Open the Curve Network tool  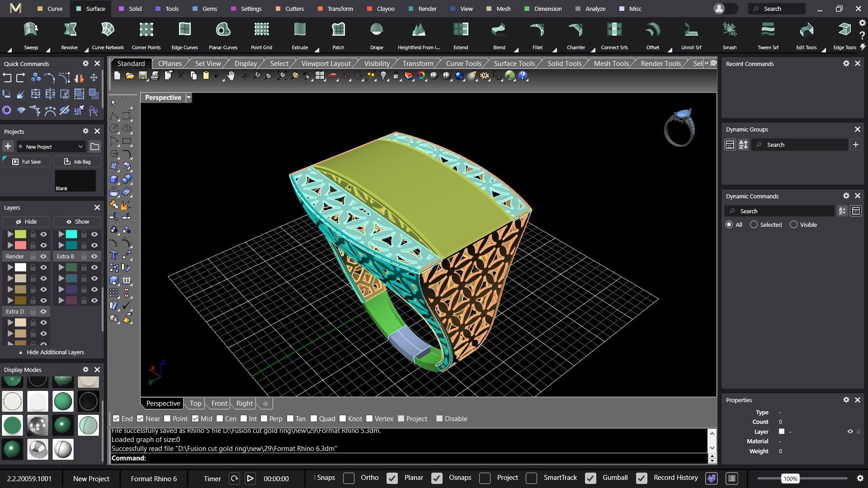(x=108, y=30)
